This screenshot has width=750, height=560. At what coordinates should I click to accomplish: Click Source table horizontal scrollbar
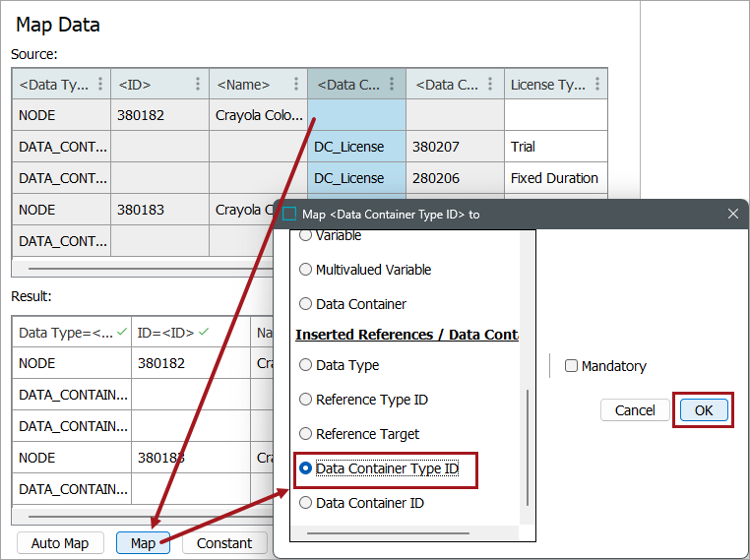(x=151, y=269)
